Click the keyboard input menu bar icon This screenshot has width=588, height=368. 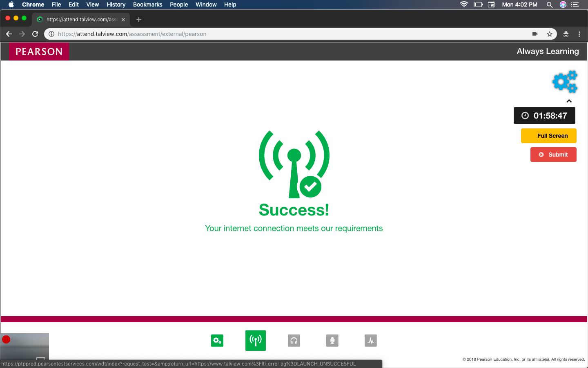pyautogui.click(x=491, y=4)
